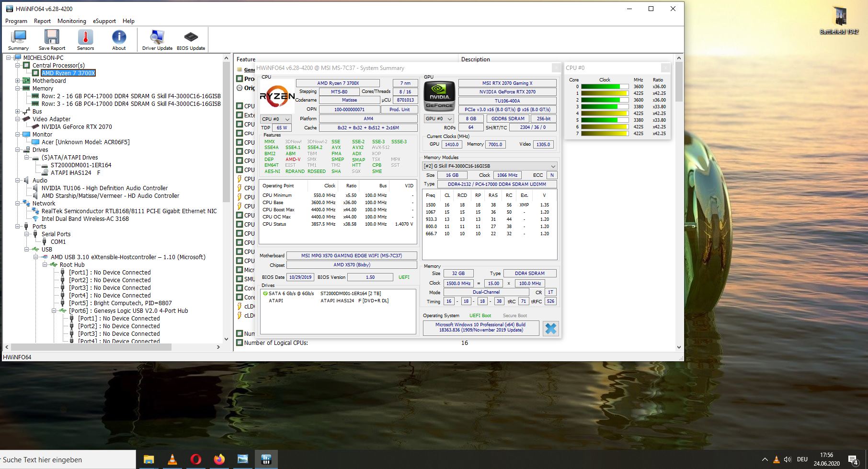
Task: Open the volume control in system tray
Action: [x=788, y=460]
